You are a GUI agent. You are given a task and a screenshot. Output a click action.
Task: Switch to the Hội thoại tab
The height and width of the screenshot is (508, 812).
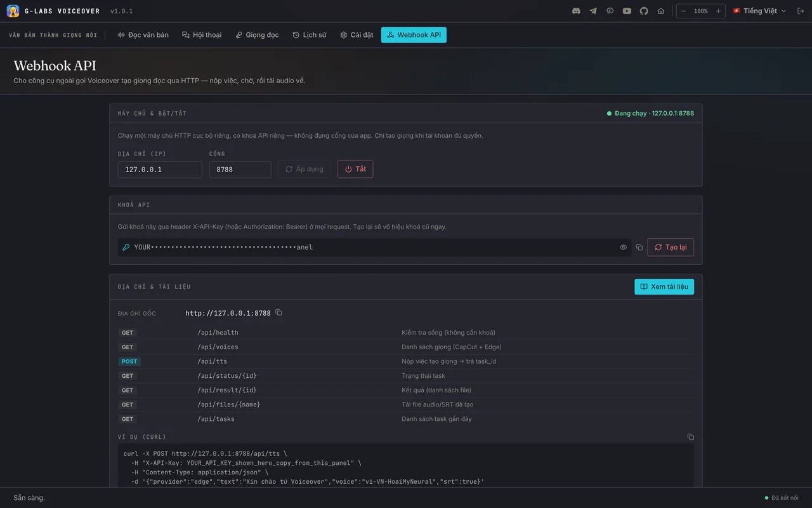coord(202,35)
